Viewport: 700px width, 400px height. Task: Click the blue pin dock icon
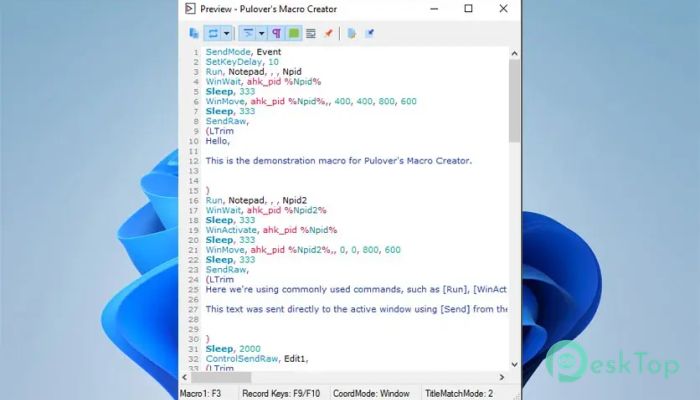pyautogui.click(x=370, y=33)
